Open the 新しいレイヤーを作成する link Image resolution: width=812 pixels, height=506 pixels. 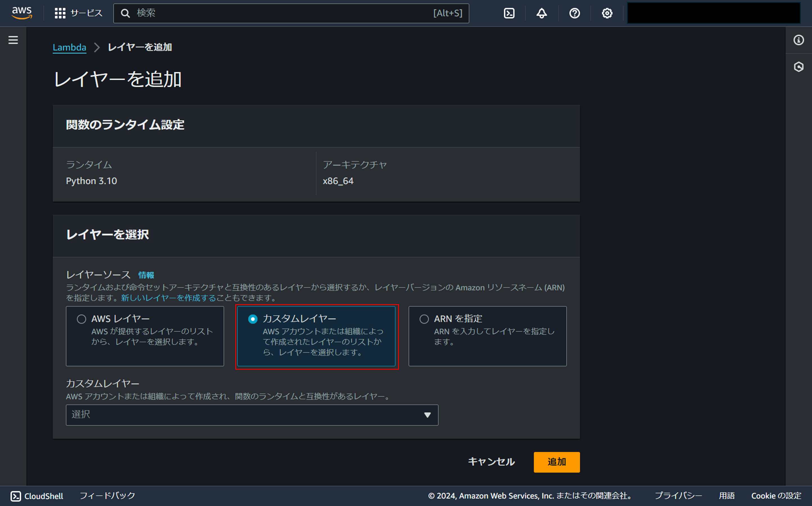tap(168, 298)
